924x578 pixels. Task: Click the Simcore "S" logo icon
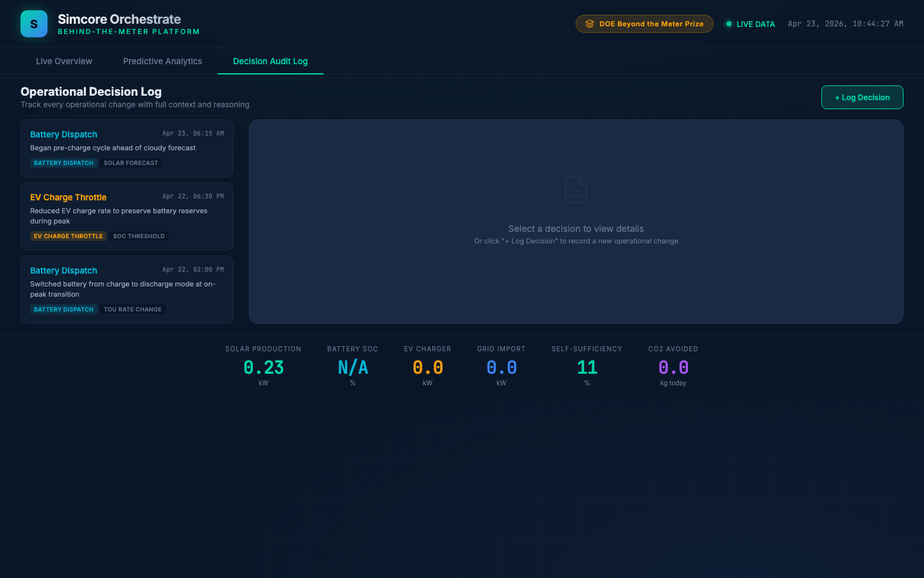click(33, 24)
